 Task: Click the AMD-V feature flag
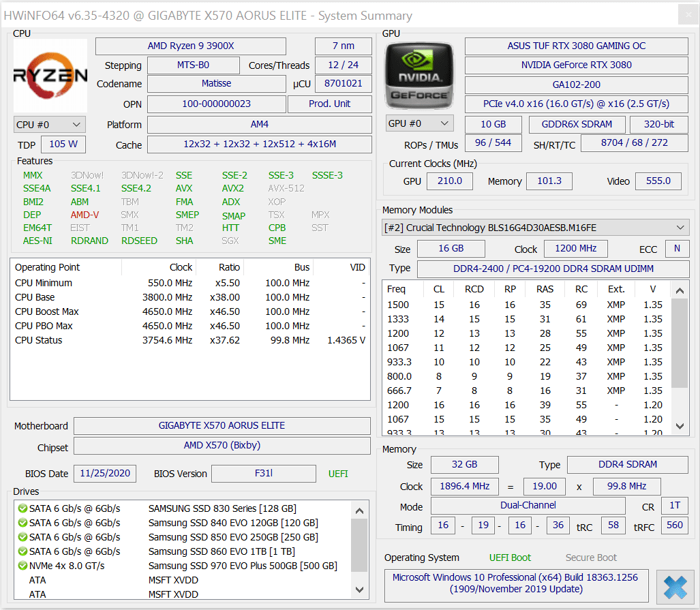pos(85,215)
